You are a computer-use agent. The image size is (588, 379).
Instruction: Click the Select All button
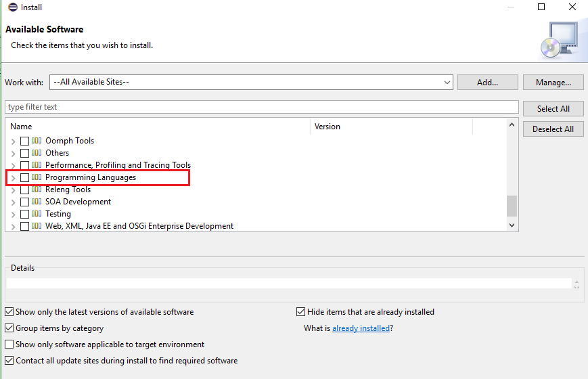click(553, 108)
